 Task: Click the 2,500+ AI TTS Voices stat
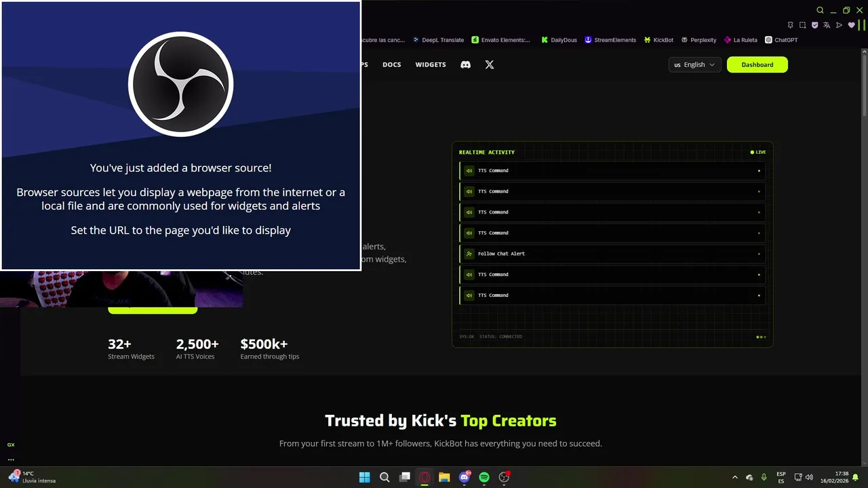tap(197, 349)
